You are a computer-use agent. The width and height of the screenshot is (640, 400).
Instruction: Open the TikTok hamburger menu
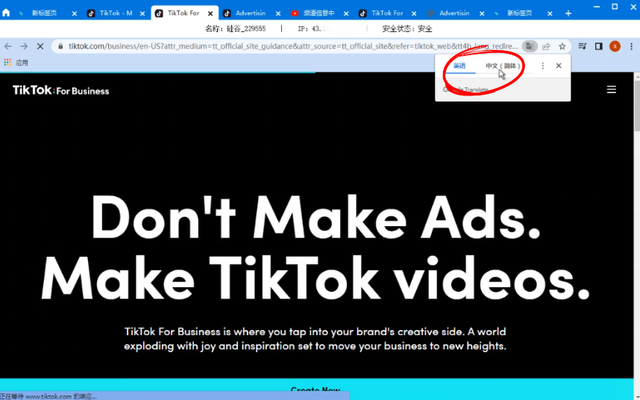[x=611, y=90]
